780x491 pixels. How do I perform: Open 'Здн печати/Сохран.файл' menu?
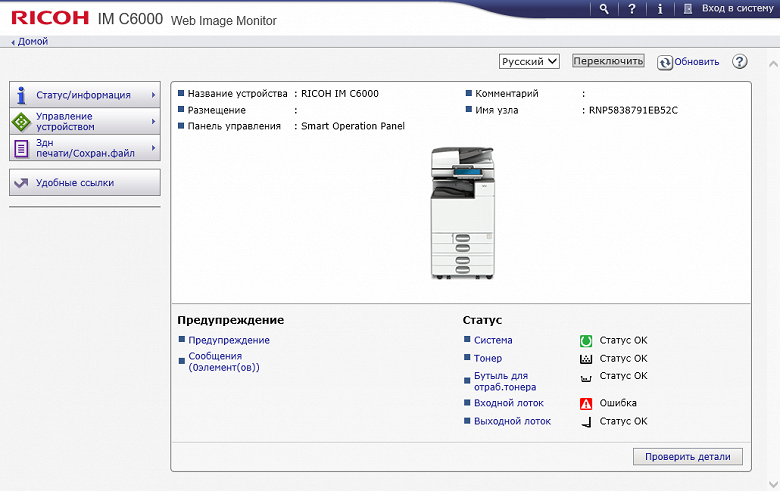tap(85, 148)
